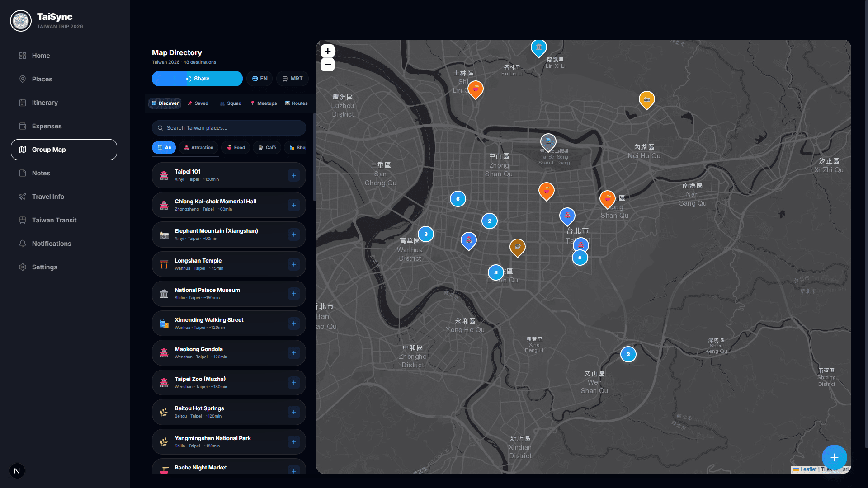Screen dimensions: 868x488
Task: Open the Expenses section
Action: [64, 126]
